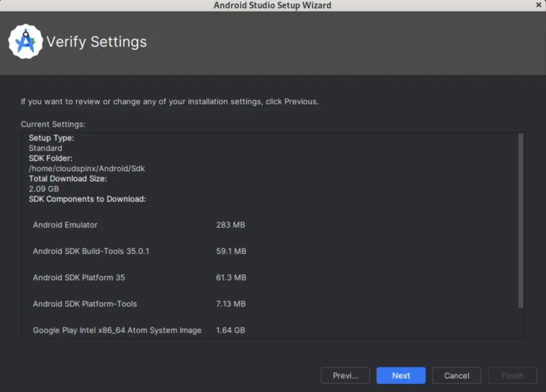Click the disabled Finish button
Screen dimensions: 546x392
pos(512,375)
